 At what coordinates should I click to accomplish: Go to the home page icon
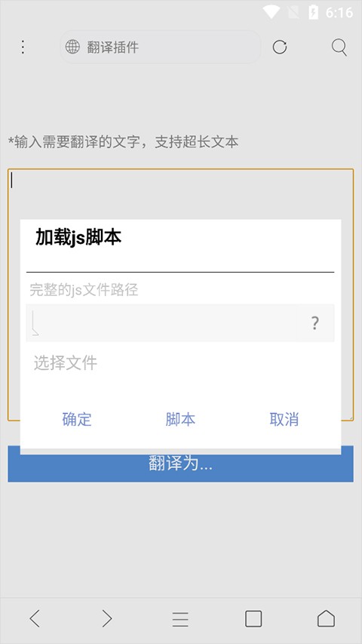coord(326,618)
